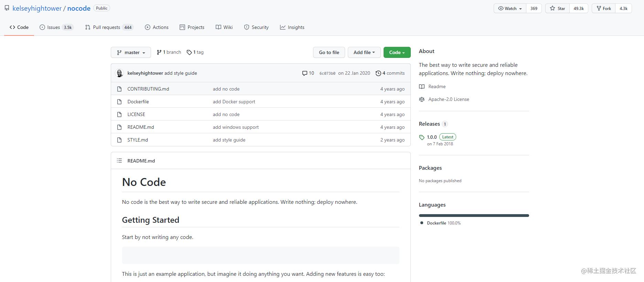This screenshot has height=282, width=644.
Task: Open the Projects tab
Action: pyautogui.click(x=192, y=27)
